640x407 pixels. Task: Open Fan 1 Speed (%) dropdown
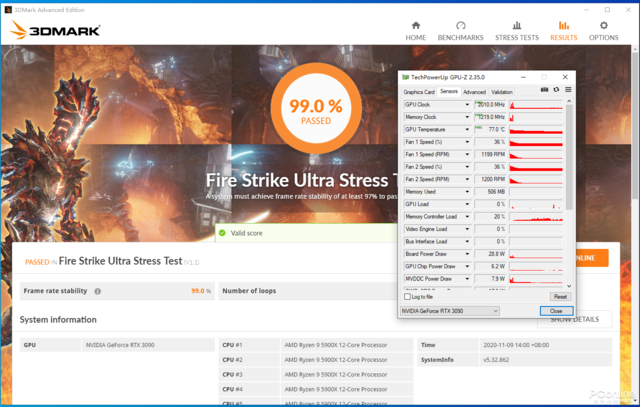pos(467,142)
